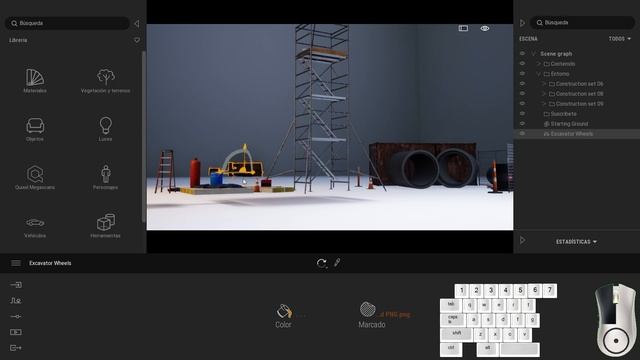Image resolution: width=640 pixels, height=360 pixels.
Task: Click the Color label
Action: pyautogui.click(x=283, y=325)
